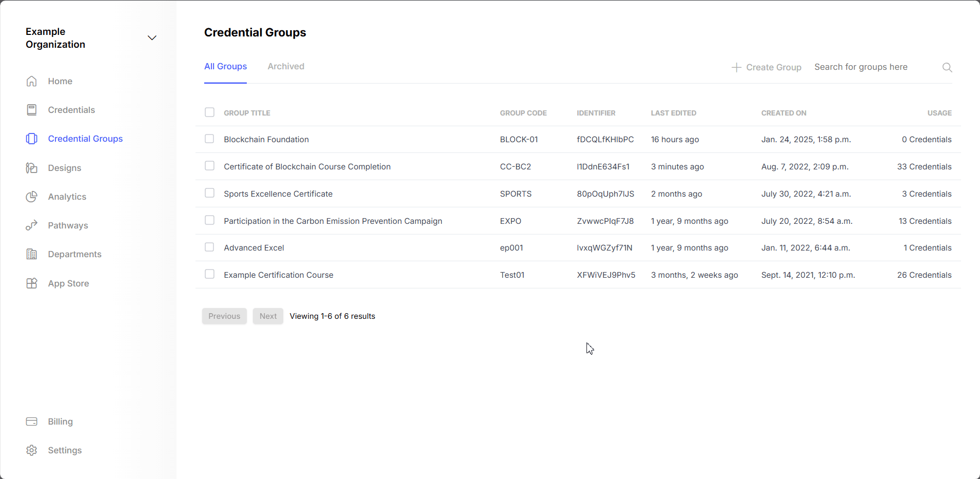Switch to the Archived tab
This screenshot has width=980, height=479.
[285, 66]
